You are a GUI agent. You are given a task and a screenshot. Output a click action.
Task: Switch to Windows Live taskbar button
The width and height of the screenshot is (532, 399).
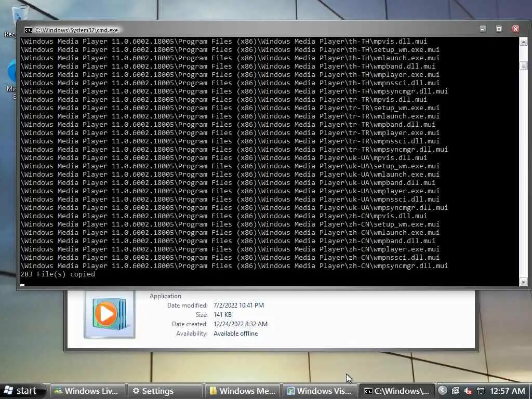[88, 391]
